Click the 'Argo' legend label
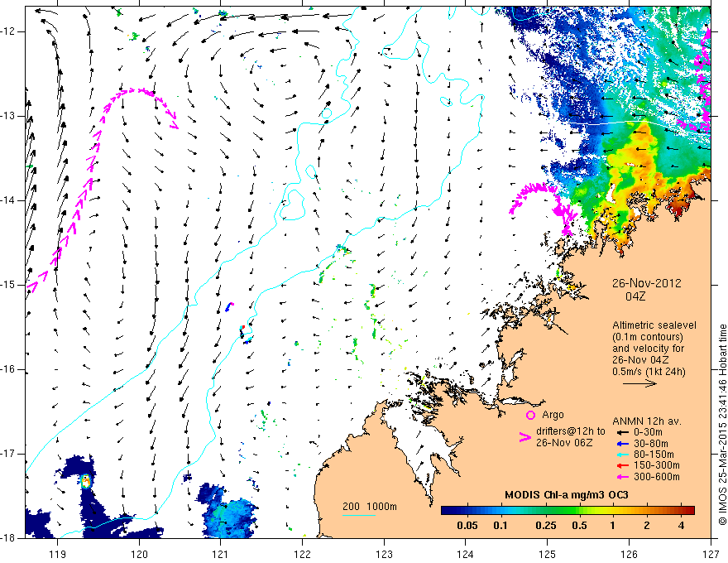728x563 pixels. pyautogui.click(x=553, y=415)
